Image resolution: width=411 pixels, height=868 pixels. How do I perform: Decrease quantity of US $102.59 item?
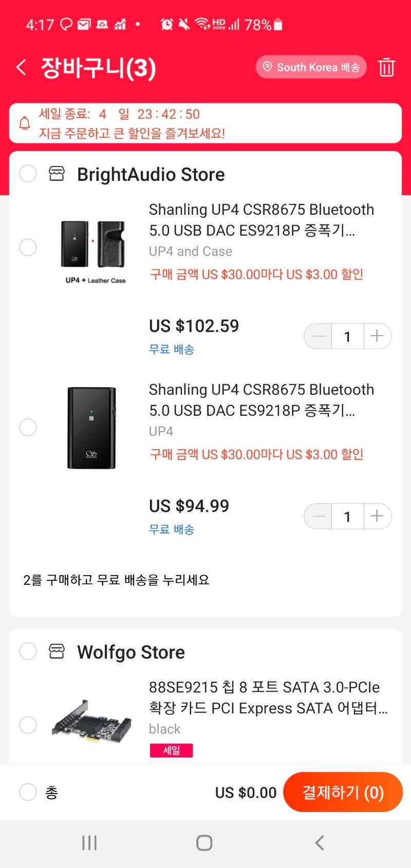(x=318, y=336)
